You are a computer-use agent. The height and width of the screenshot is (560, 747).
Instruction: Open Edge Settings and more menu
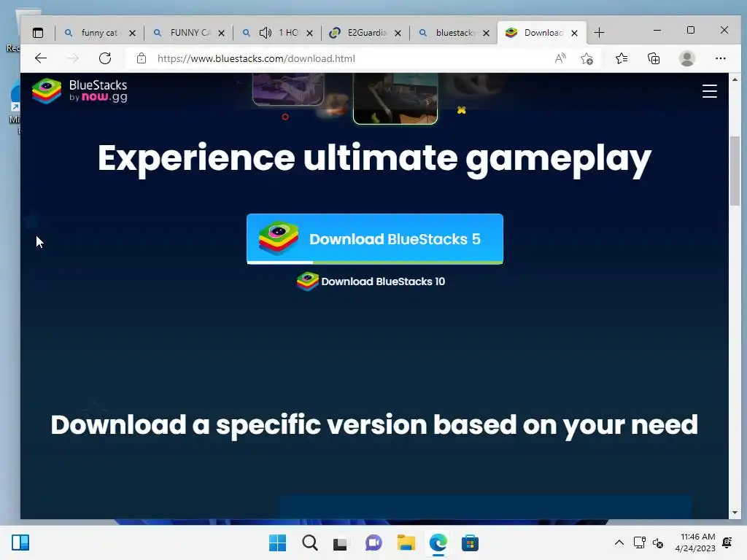720,58
